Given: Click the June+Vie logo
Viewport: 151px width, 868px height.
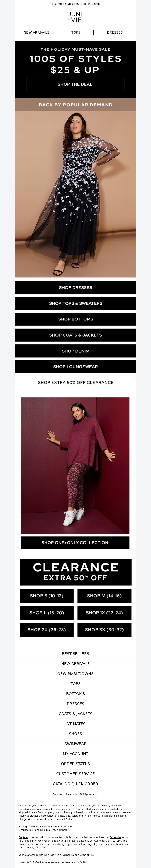Looking at the screenshot, I should point(75,17).
